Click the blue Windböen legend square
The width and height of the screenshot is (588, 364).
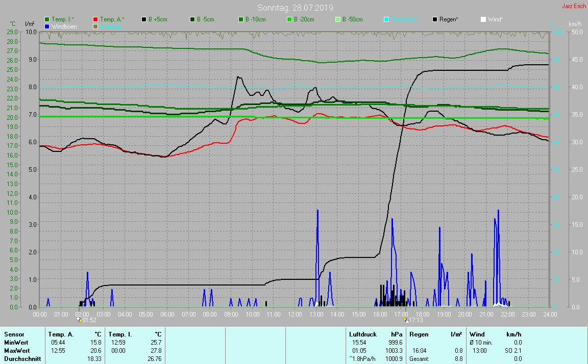pyautogui.click(x=47, y=26)
